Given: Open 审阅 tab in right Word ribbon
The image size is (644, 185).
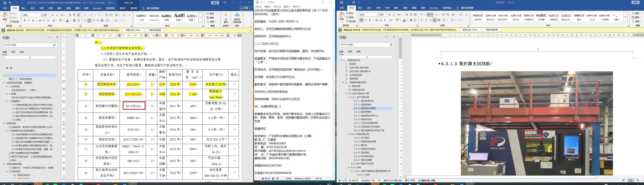Looking at the screenshot, I should pyautogui.click(x=405, y=8).
